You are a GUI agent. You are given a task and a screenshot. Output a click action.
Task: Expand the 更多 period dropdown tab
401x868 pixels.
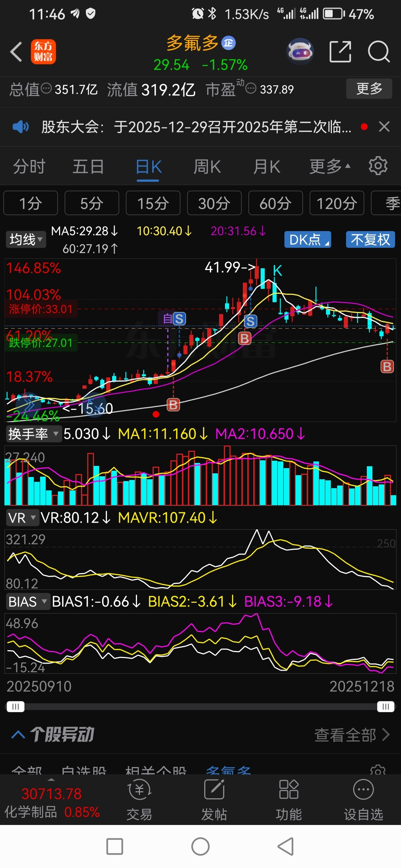(x=330, y=166)
